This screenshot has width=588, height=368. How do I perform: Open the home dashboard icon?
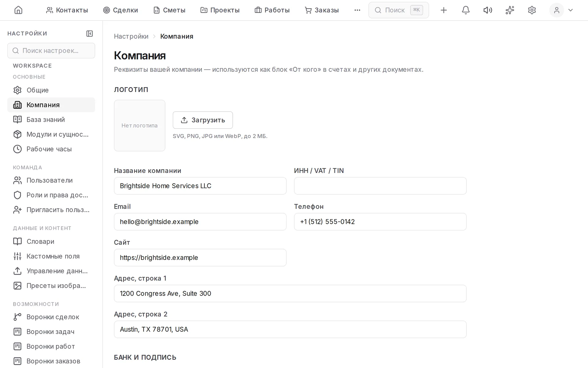[18, 10]
